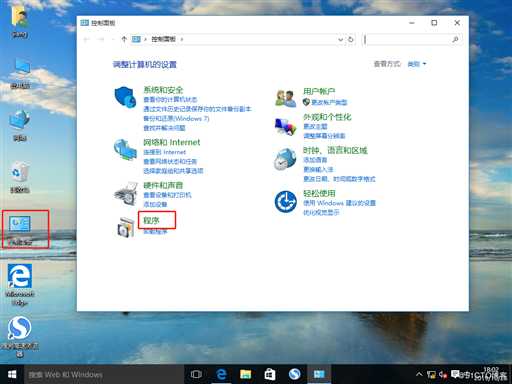Screen dimensions: 512x384
Task: Click 查看网络状态和任务 link
Action: tap(170, 162)
